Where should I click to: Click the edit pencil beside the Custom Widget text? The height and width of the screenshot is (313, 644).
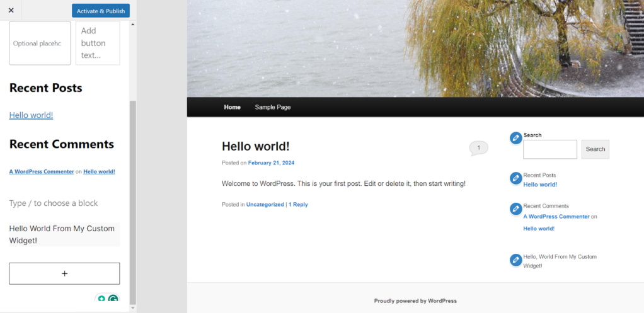point(516,260)
